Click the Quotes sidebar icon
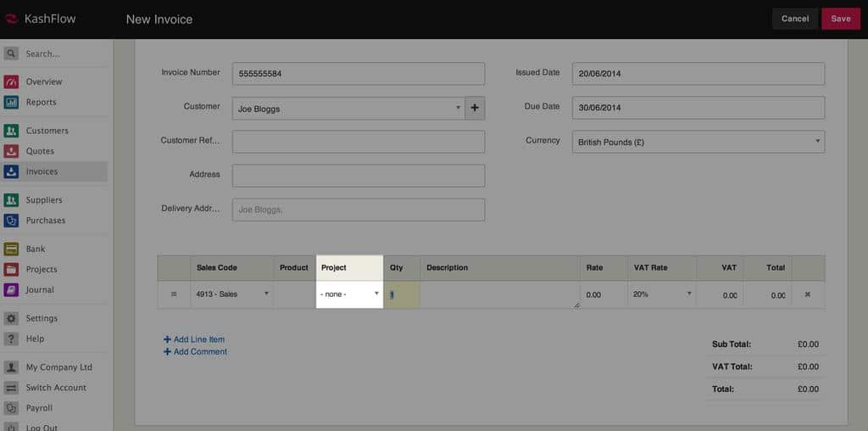This screenshot has width=868, height=431. tap(11, 151)
